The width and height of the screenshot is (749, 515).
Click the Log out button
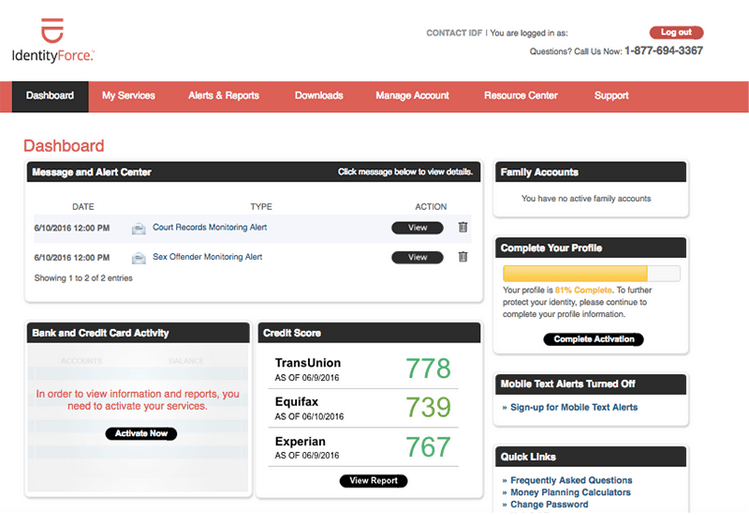coord(676,32)
